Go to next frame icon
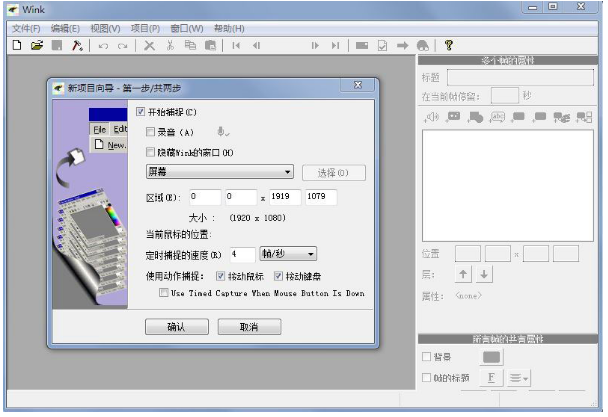The height and width of the screenshot is (417, 608). [x=315, y=46]
